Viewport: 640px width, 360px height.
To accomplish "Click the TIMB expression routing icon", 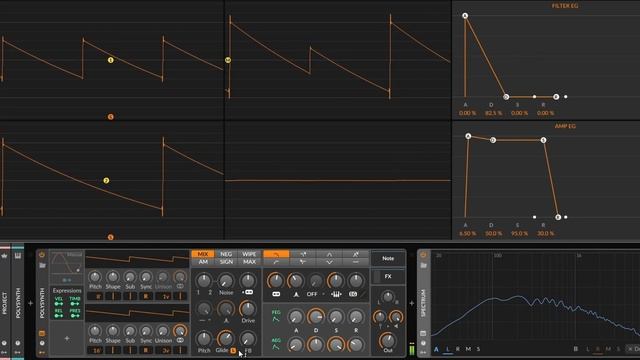I will click(75, 304).
